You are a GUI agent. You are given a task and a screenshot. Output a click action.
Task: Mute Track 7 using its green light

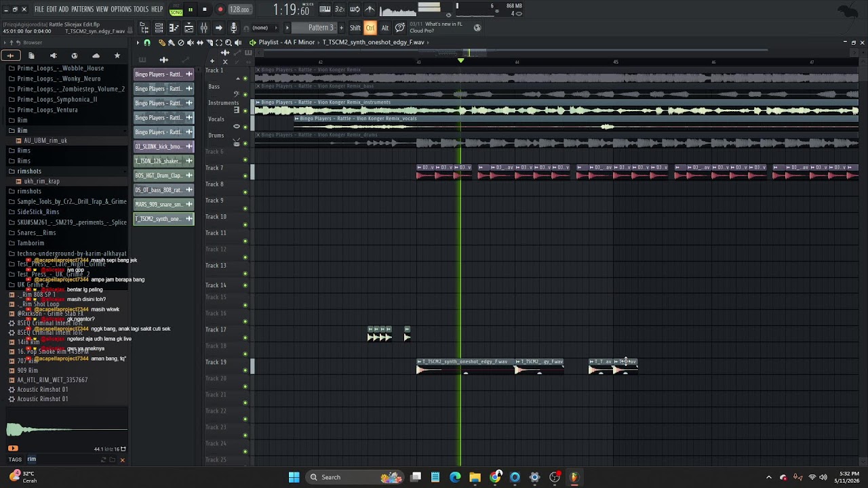click(x=245, y=176)
